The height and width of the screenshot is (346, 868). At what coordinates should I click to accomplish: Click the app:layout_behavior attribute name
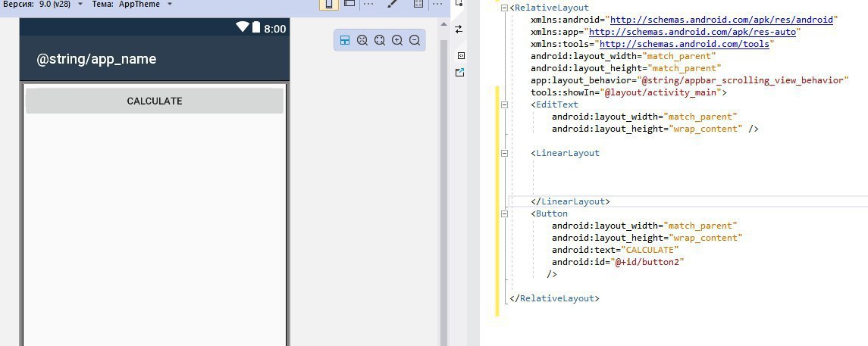pos(581,80)
